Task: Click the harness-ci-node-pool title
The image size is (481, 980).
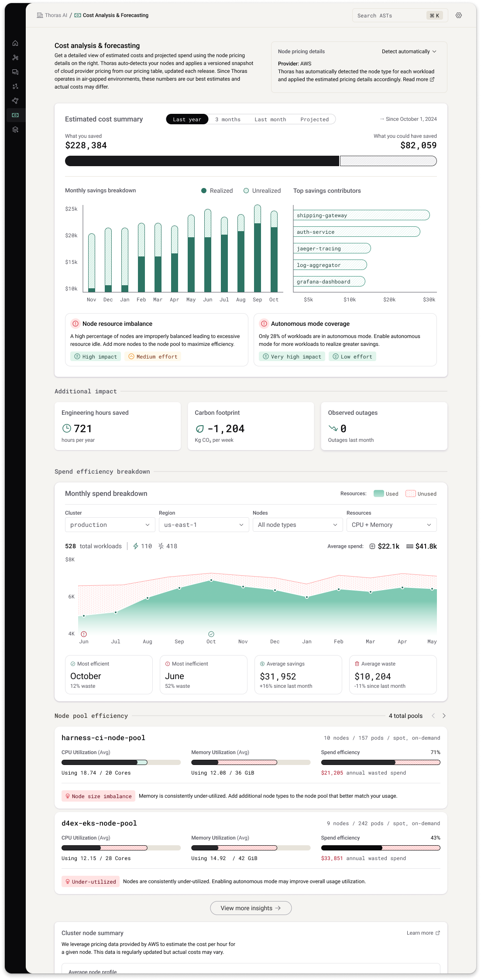Action: tap(103, 738)
